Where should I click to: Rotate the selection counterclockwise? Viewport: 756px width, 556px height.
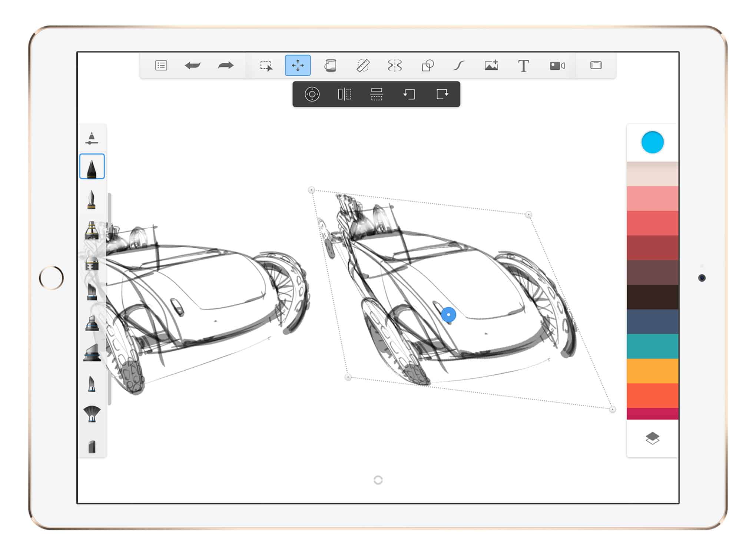pyautogui.click(x=409, y=95)
